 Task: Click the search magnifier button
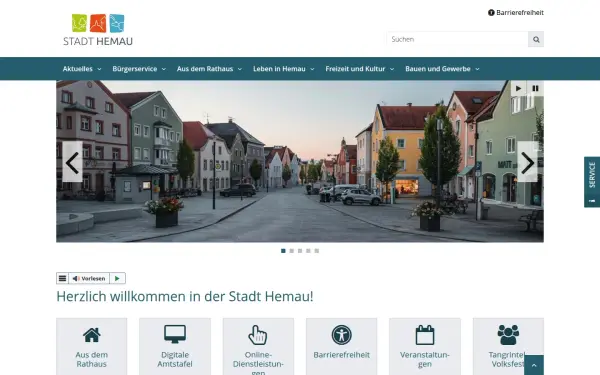point(536,39)
